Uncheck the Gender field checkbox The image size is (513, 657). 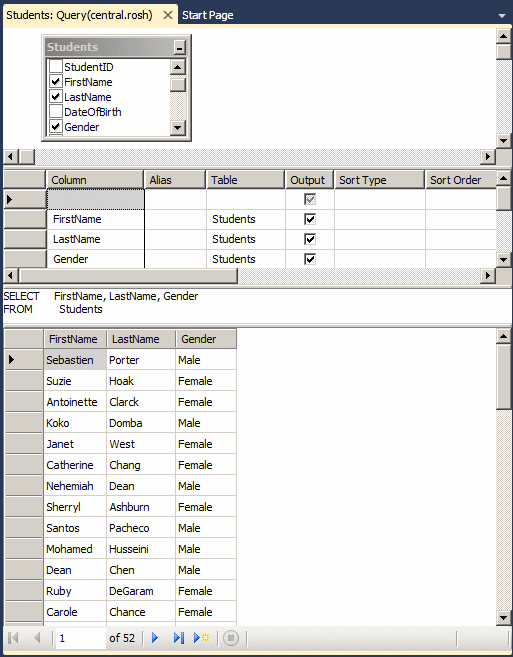click(55, 126)
